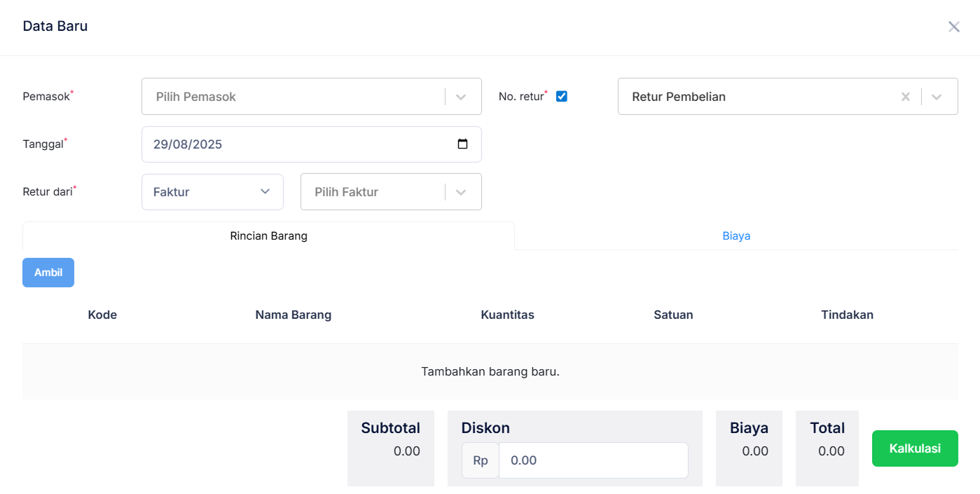This screenshot has width=980, height=494.
Task: Click inside the Pilih Faktur search field
Action: (x=371, y=192)
